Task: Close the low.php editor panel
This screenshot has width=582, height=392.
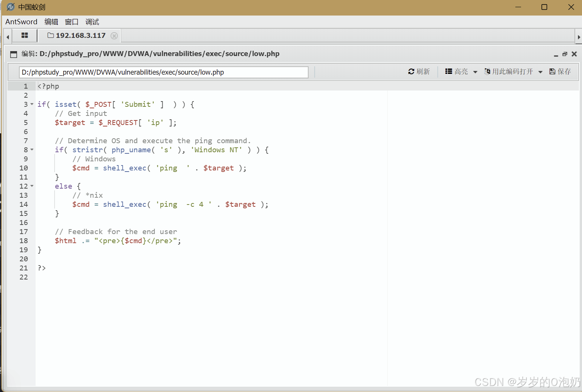Action: [574, 54]
